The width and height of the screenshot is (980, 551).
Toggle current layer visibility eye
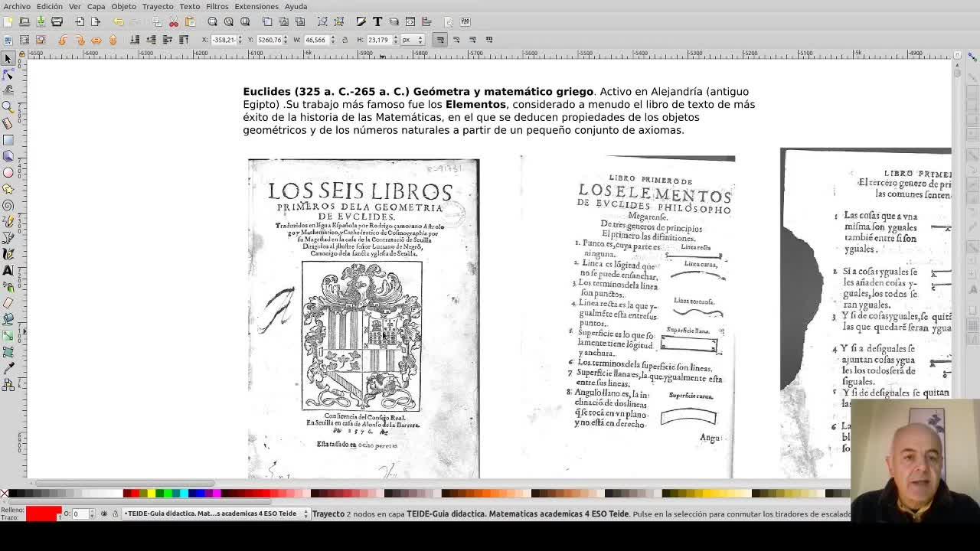pyautogui.click(x=104, y=514)
